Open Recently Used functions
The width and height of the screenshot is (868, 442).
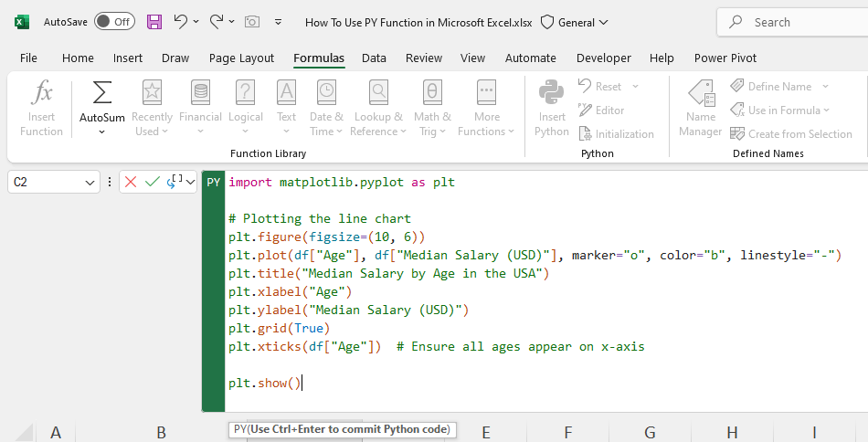tap(152, 109)
